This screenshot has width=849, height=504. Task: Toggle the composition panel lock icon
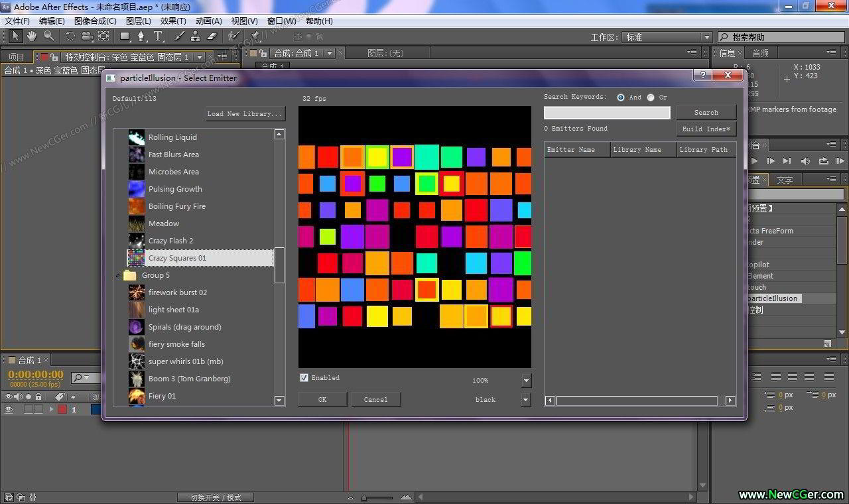264,53
